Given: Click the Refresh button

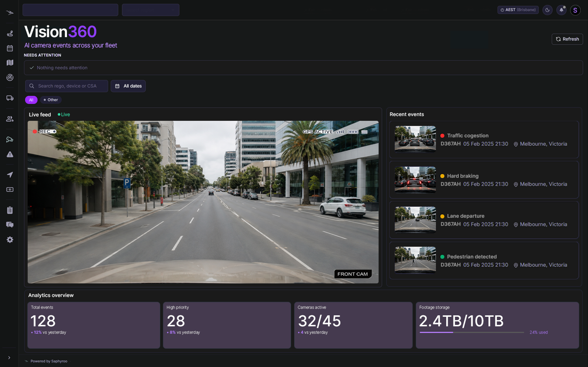Looking at the screenshot, I should pyautogui.click(x=567, y=39).
